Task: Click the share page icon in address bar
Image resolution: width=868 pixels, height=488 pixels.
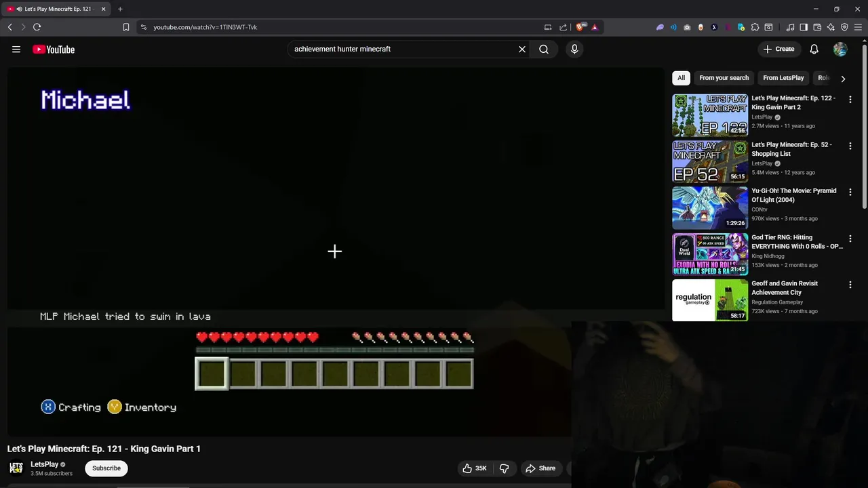Action: click(x=563, y=27)
